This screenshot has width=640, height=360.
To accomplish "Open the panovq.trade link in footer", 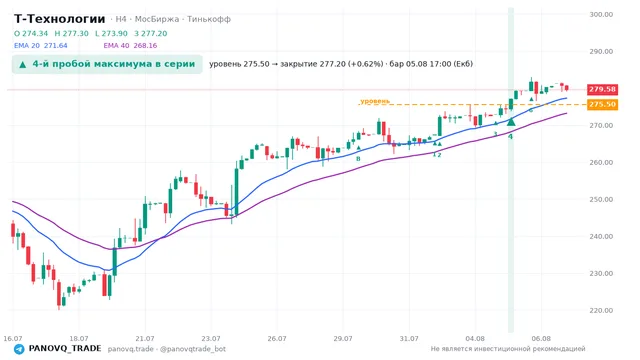I will point(131,349).
